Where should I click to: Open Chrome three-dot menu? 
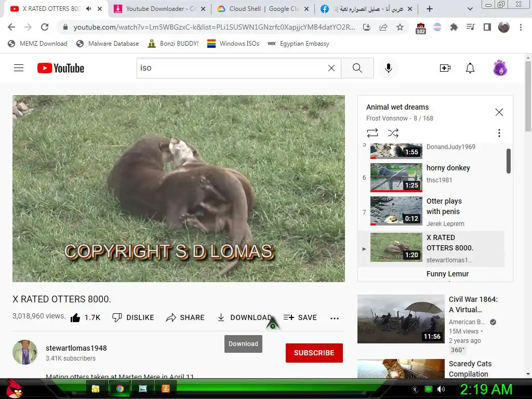point(521,27)
